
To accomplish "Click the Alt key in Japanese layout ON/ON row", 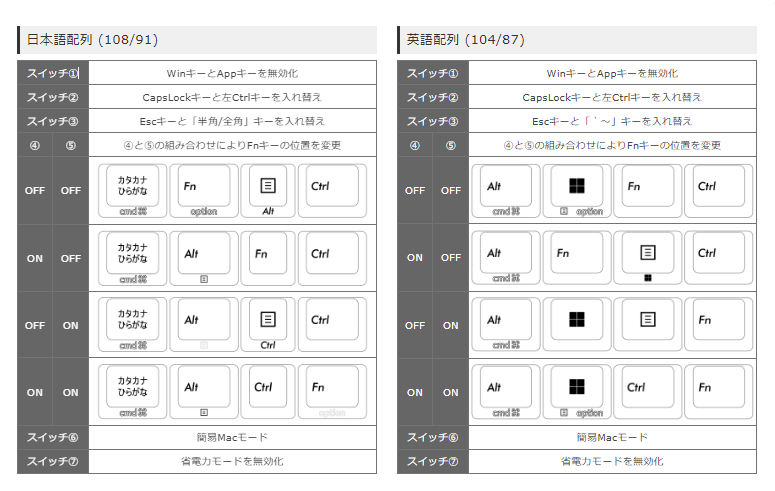I will point(204,392).
